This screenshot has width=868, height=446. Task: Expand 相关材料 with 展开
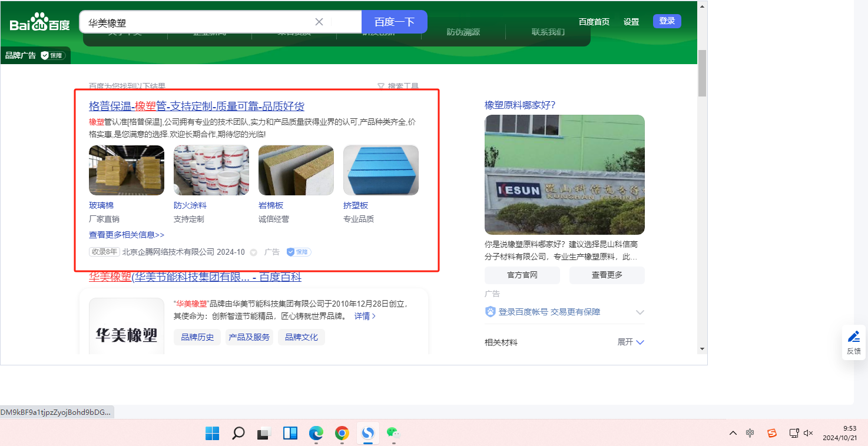click(x=631, y=342)
